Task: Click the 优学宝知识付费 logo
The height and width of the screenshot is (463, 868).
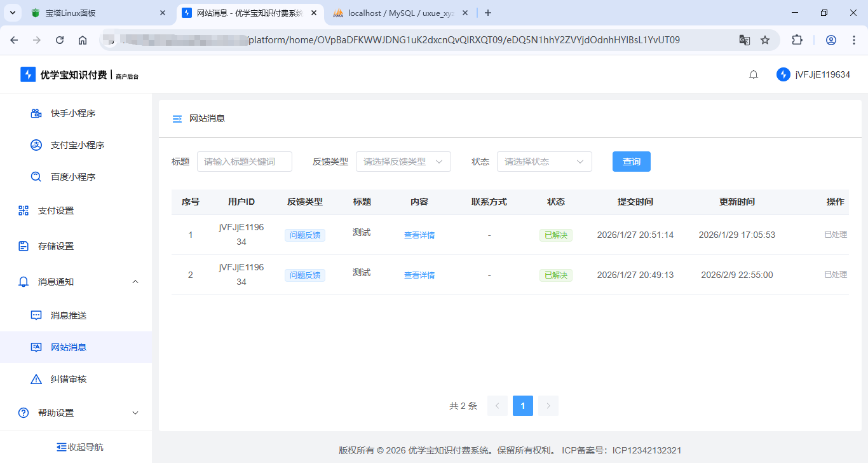Action: click(x=64, y=75)
